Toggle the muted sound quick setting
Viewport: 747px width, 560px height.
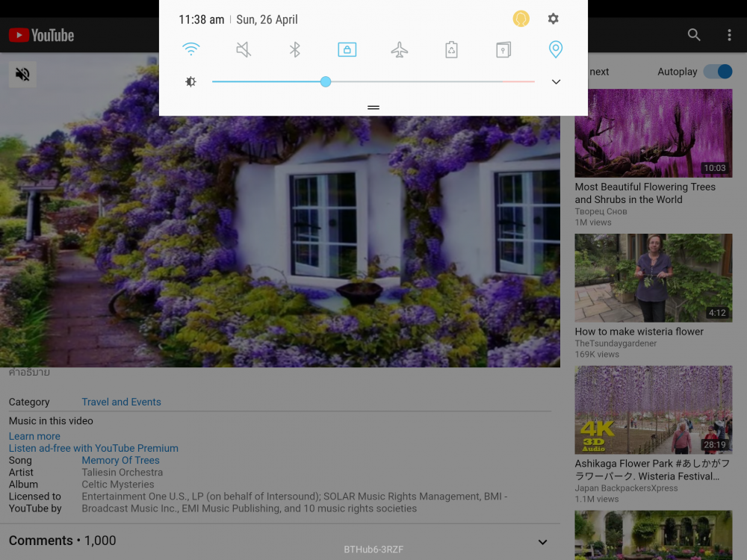point(244,49)
